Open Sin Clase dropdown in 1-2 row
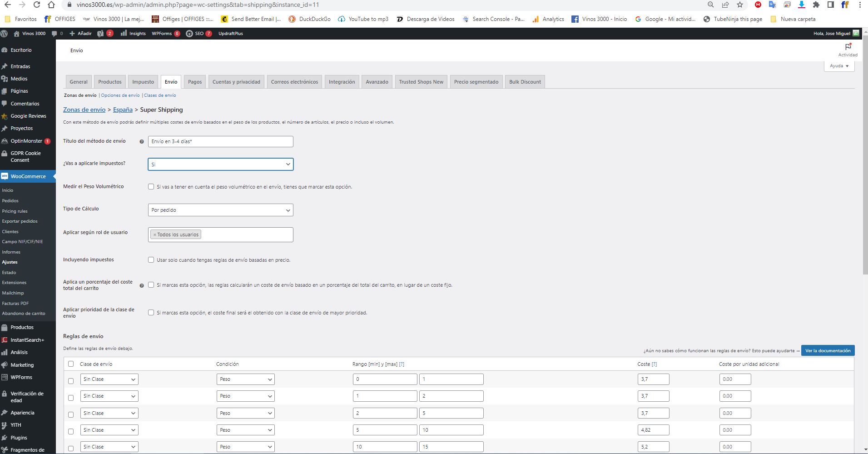The image size is (868, 454). (x=109, y=396)
